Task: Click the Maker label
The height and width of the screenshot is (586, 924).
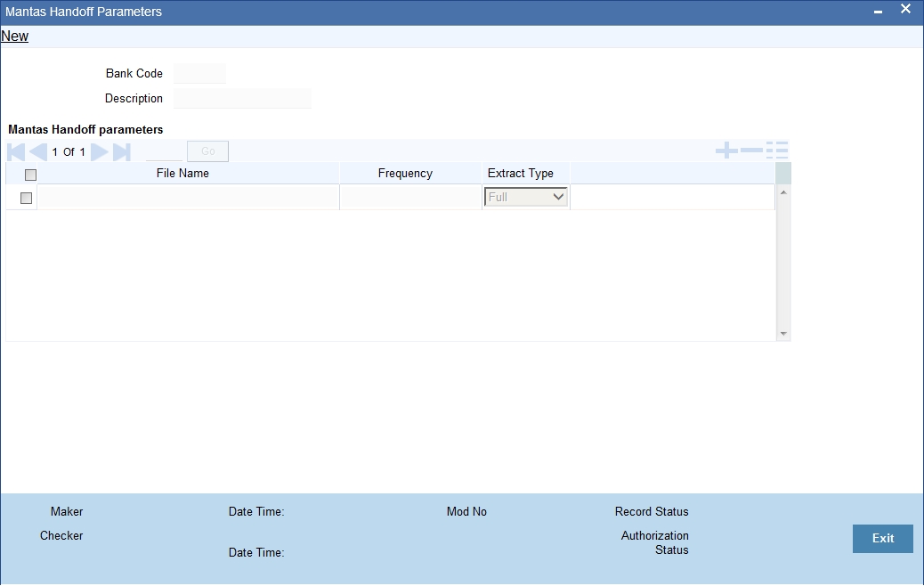Action: (x=67, y=512)
